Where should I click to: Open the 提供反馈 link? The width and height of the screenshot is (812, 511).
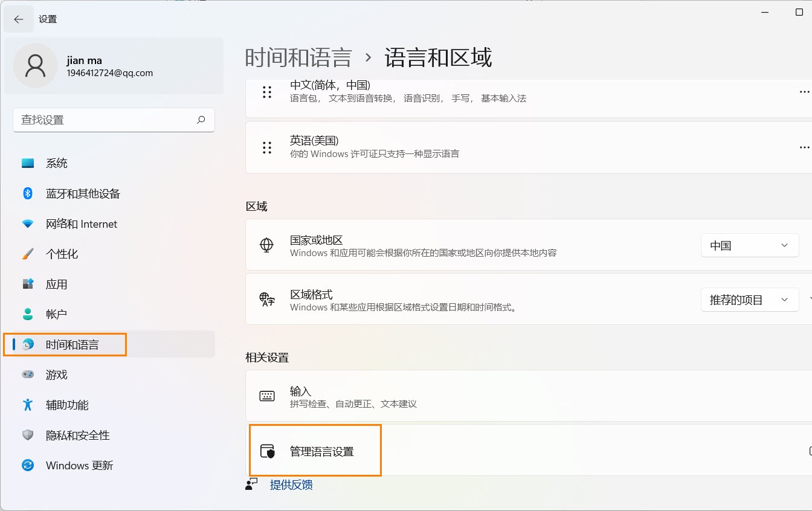(x=291, y=484)
